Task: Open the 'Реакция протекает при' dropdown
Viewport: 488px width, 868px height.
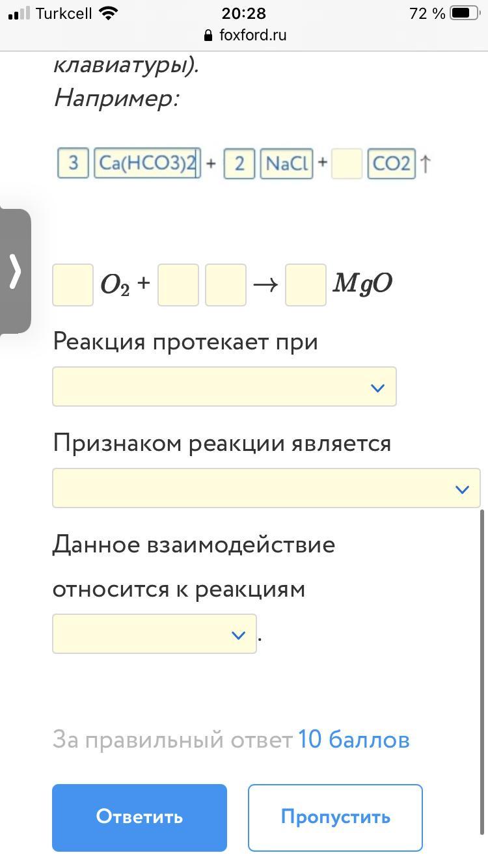Action: pos(224,387)
